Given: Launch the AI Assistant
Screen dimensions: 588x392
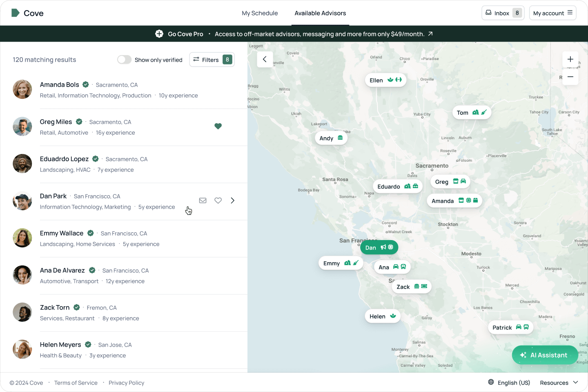Looking at the screenshot, I should pyautogui.click(x=545, y=355).
